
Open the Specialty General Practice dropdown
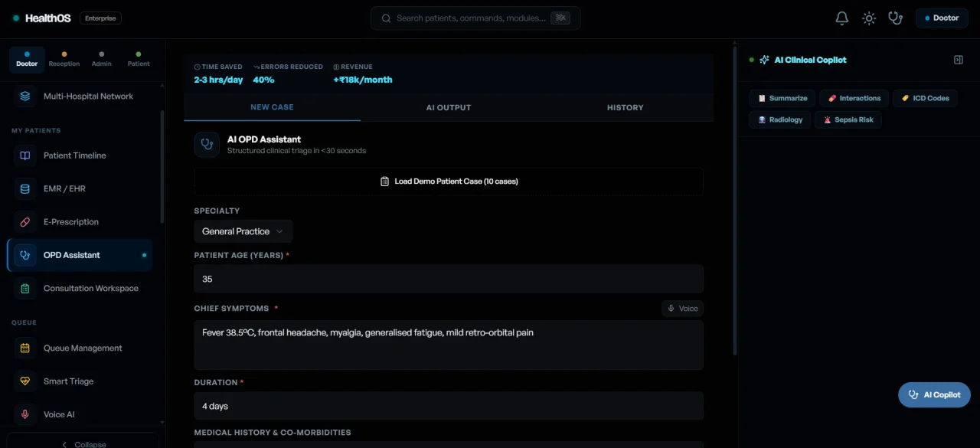(243, 231)
